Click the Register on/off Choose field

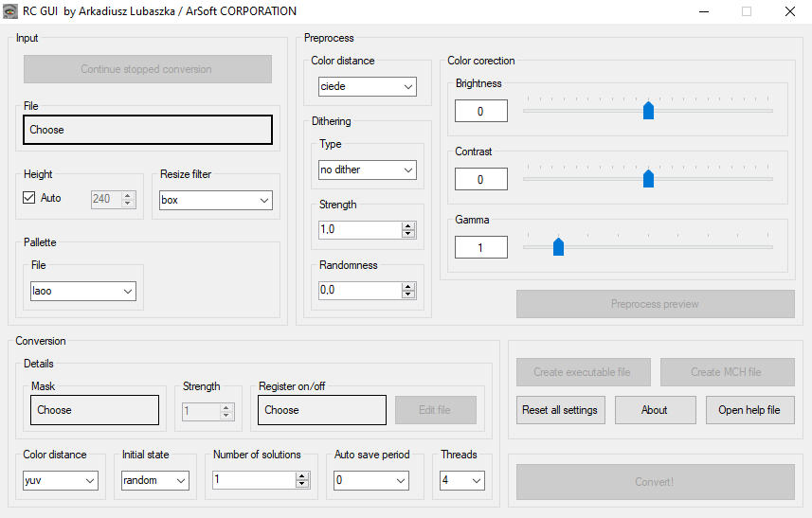click(322, 410)
